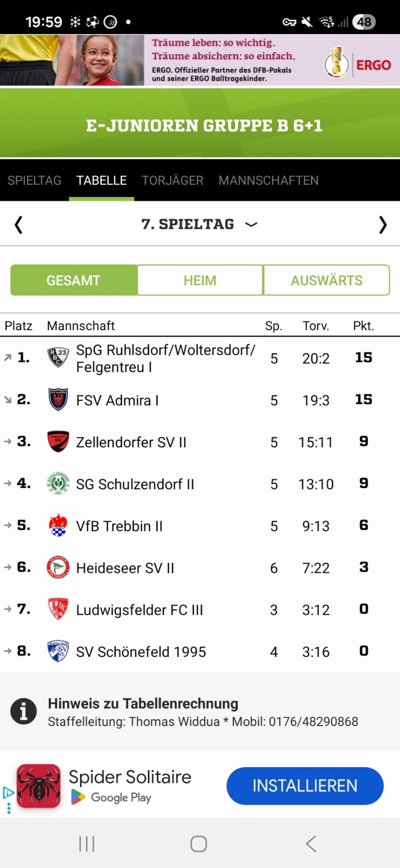Tap the Zellendorfer SV II club logo
Image resolution: width=400 pixels, height=868 pixels.
tap(58, 442)
